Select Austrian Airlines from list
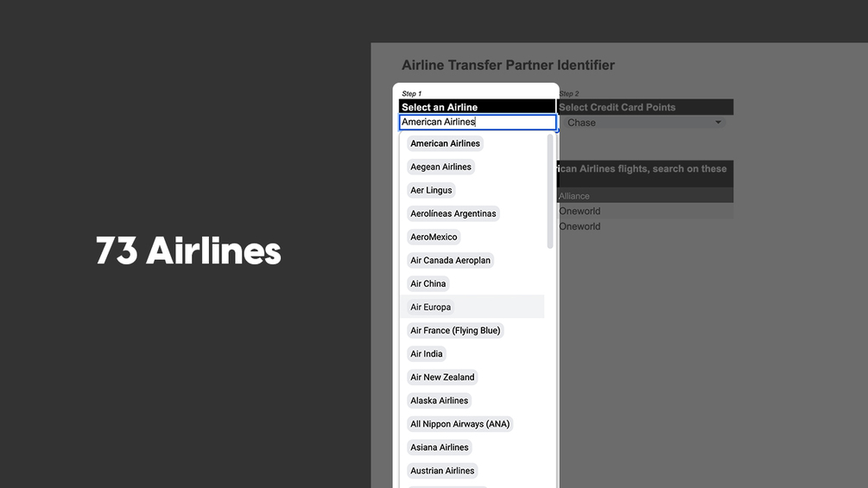 click(x=441, y=471)
